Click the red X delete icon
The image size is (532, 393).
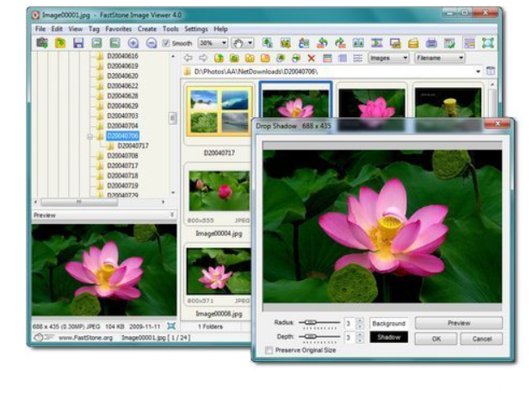tap(311, 58)
